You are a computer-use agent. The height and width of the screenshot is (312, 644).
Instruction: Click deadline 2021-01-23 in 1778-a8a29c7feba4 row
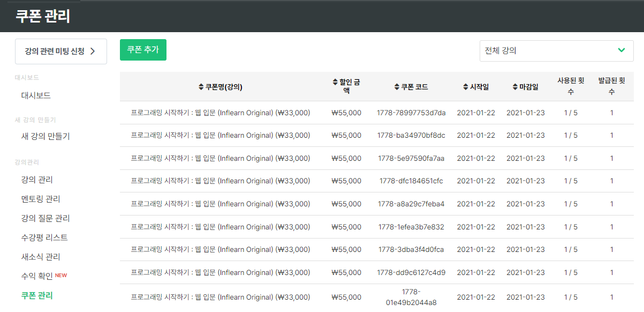(526, 204)
